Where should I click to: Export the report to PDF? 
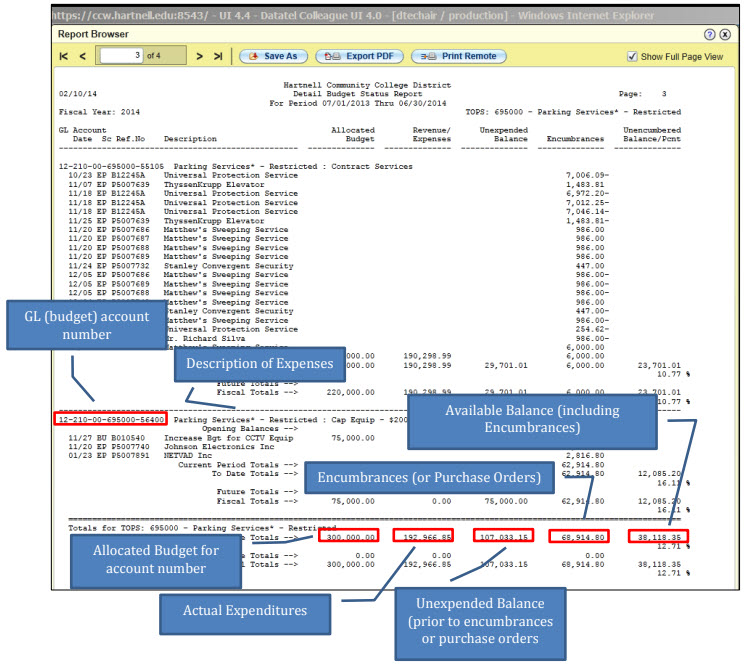click(x=353, y=57)
